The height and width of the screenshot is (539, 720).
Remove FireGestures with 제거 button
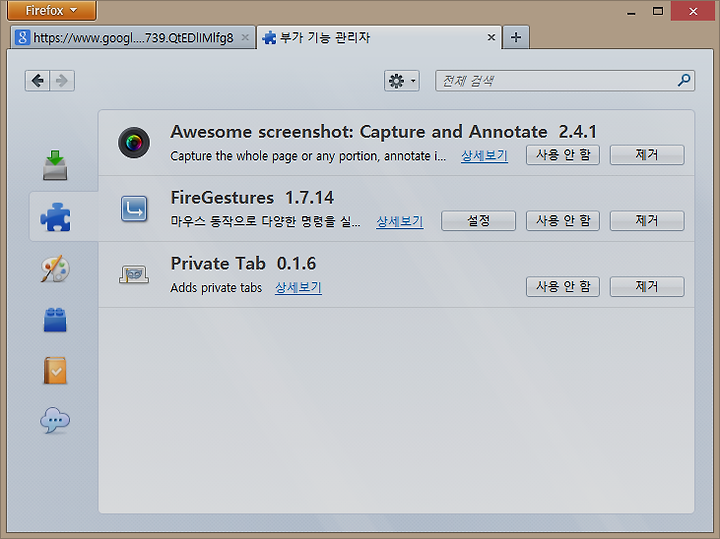[647, 221]
